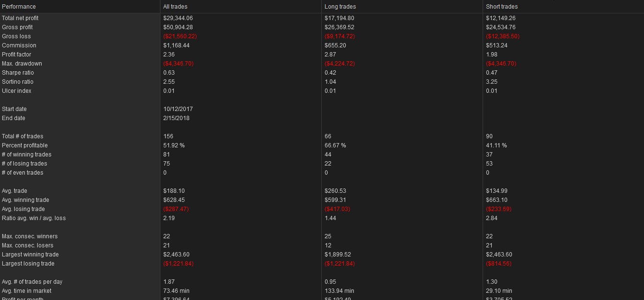The height and width of the screenshot is (300, 644).
Task: Click the Start date value 10/12/2017
Action: click(178, 109)
